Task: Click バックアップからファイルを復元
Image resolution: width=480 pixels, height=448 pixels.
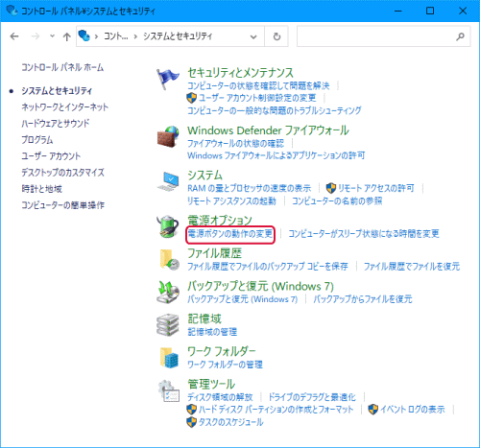Action: point(363,299)
